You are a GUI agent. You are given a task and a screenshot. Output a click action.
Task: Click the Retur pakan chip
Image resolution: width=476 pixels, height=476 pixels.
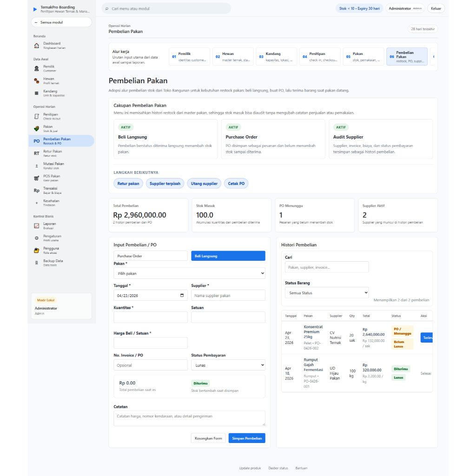point(128,183)
